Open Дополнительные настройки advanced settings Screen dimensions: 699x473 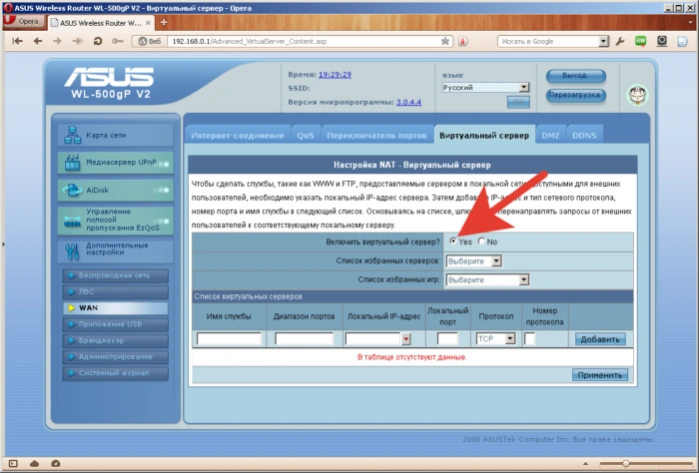pyautogui.click(x=115, y=251)
